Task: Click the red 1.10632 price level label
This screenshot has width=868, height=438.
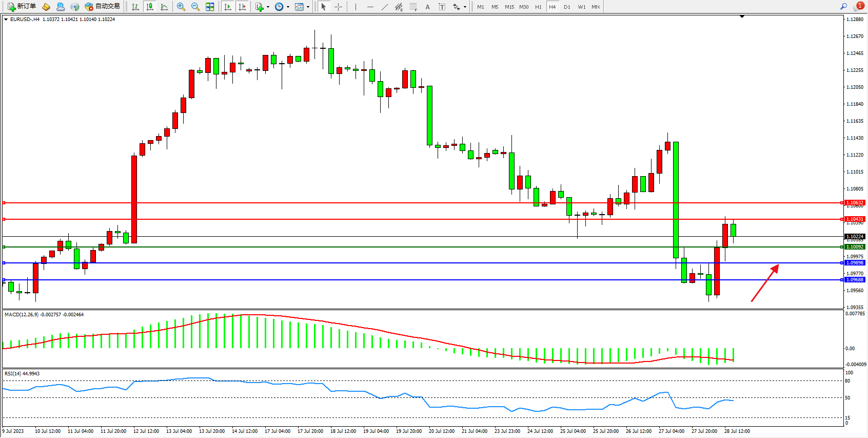Action: (x=855, y=203)
